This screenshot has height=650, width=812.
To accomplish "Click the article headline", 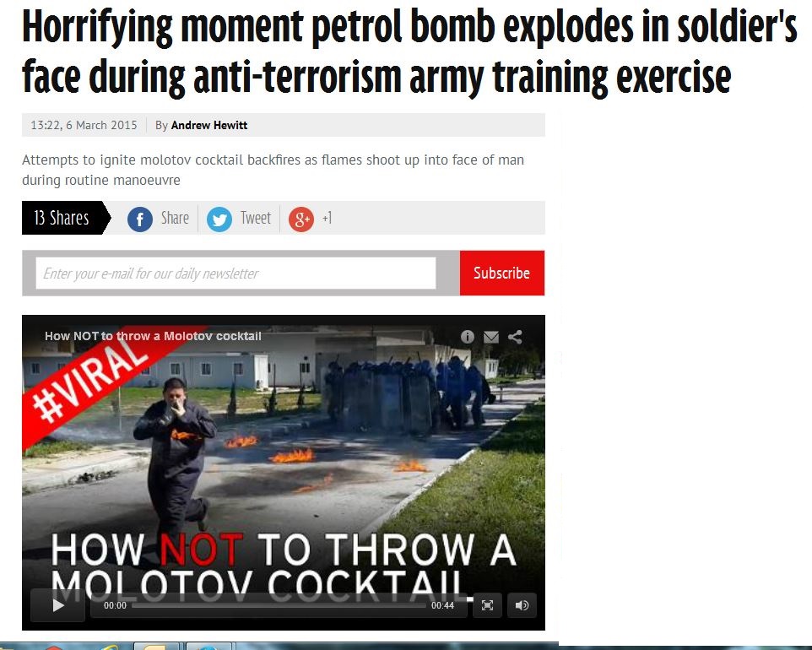I will tap(409, 51).
